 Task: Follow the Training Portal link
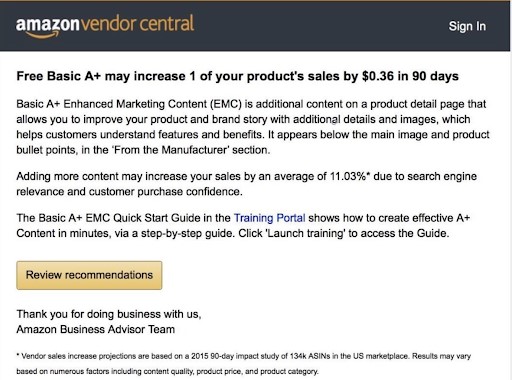pyautogui.click(x=269, y=218)
